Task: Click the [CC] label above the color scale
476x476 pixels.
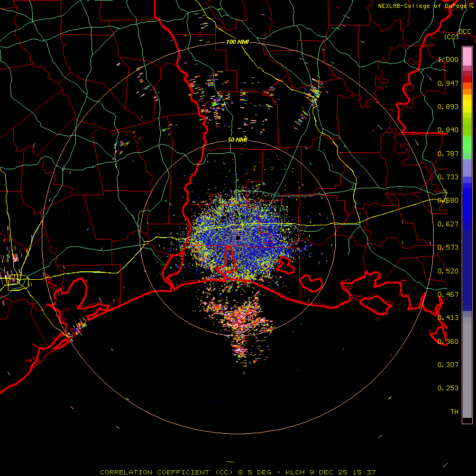Action: (451, 36)
